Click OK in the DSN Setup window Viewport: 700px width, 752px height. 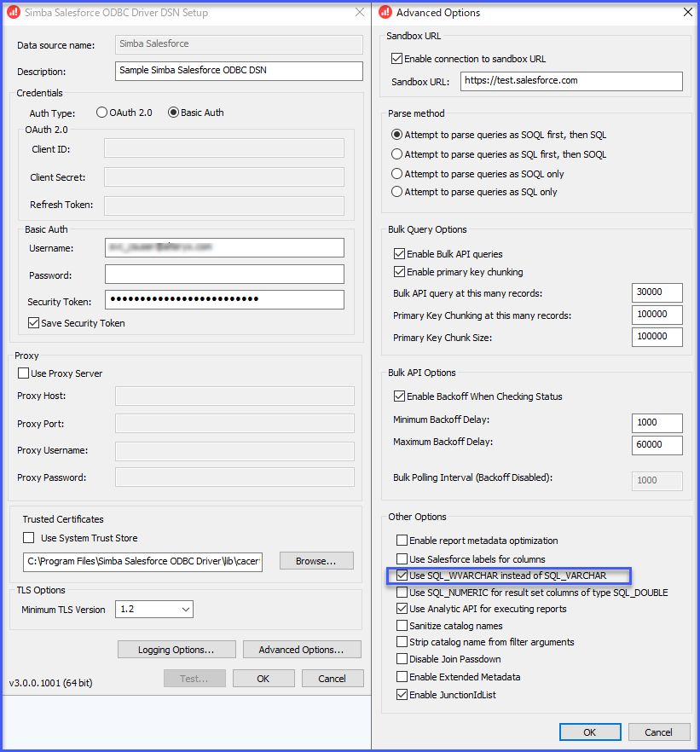coord(263,678)
